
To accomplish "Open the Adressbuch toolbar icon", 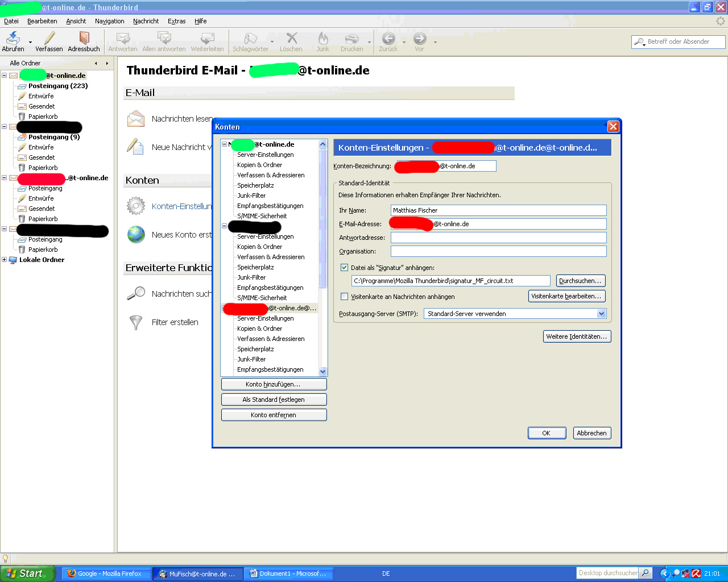I will coord(84,38).
